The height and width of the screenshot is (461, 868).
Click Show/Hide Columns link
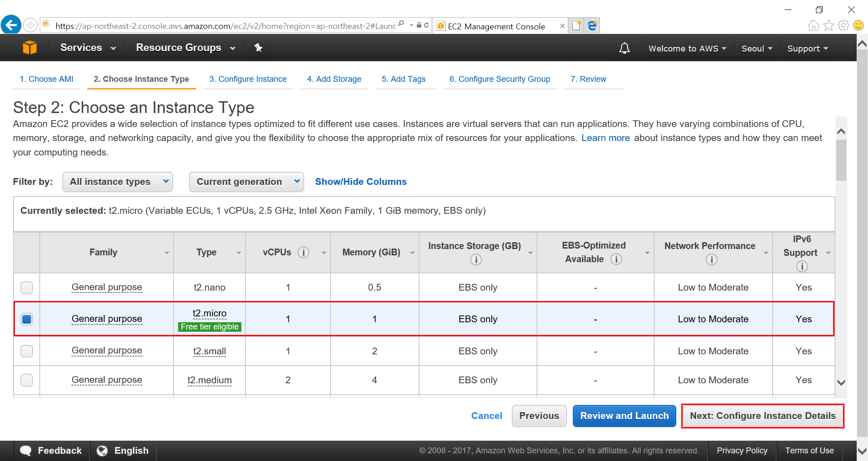click(361, 182)
